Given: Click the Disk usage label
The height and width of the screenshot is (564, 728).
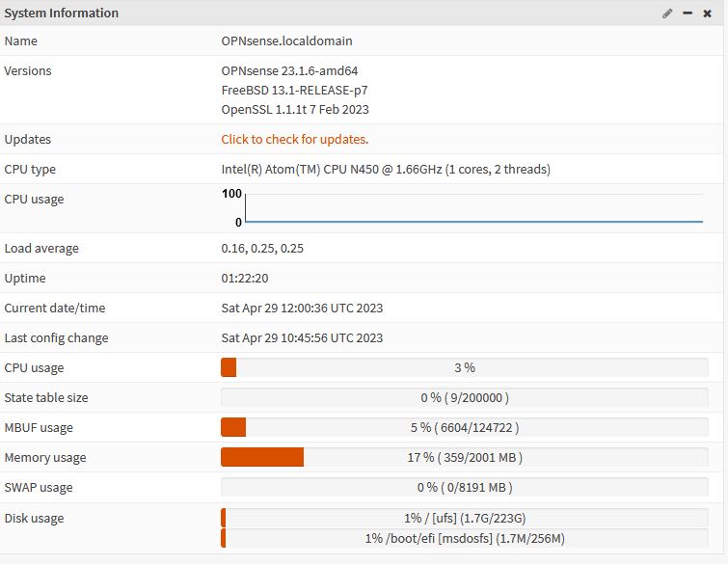Looking at the screenshot, I should 34,518.
